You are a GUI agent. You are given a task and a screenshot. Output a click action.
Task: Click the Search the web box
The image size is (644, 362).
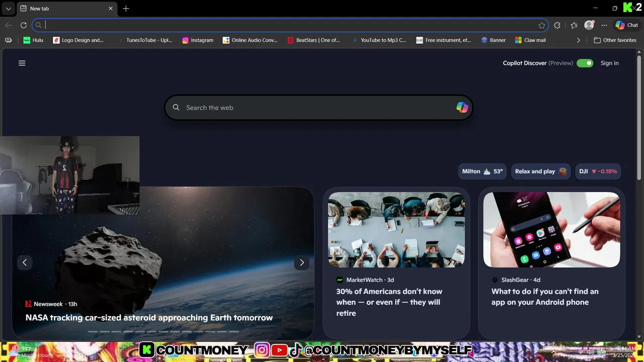tap(319, 108)
